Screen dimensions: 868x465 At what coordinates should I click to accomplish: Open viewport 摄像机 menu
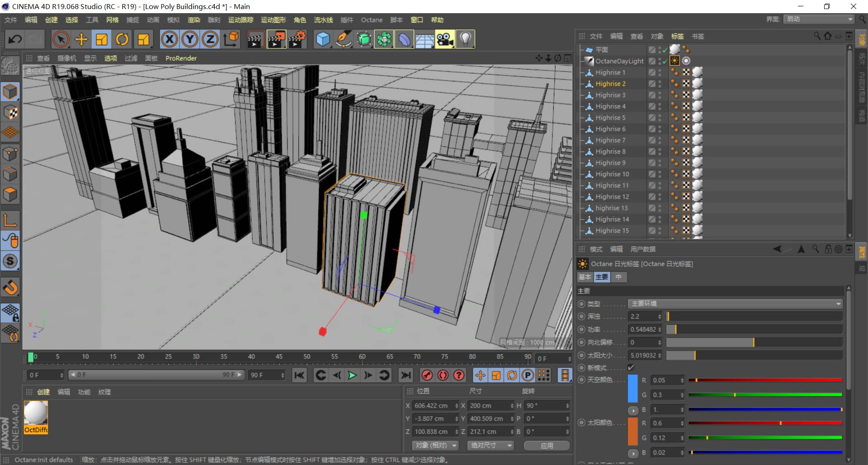[67, 58]
